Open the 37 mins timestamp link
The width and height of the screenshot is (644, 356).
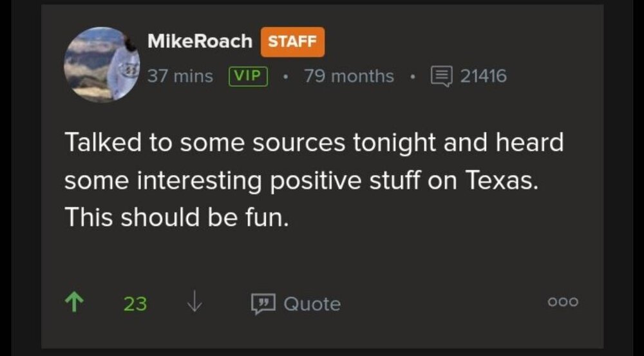[x=180, y=76]
